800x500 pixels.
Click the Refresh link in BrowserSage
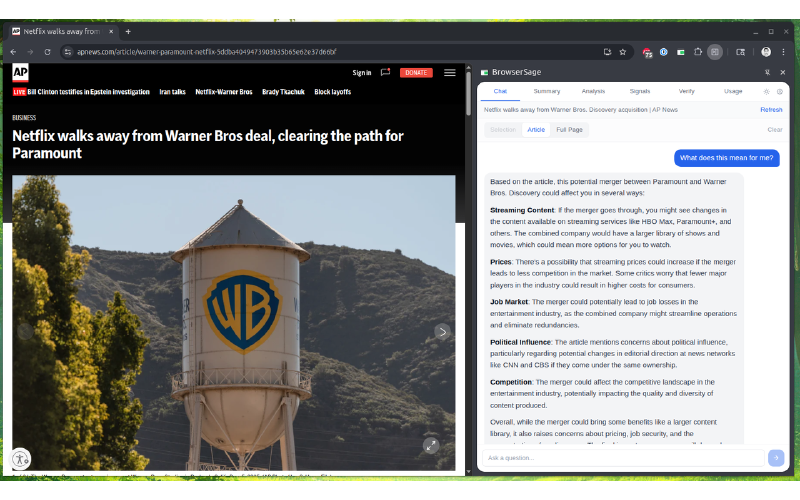click(771, 110)
